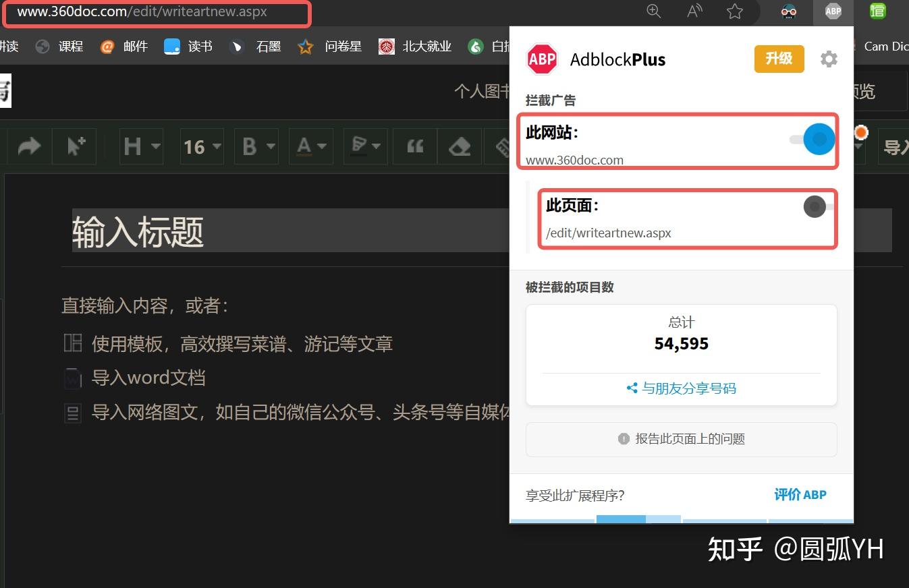Open the AdblockPlus settings gear
909x588 pixels.
pos(829,59)
